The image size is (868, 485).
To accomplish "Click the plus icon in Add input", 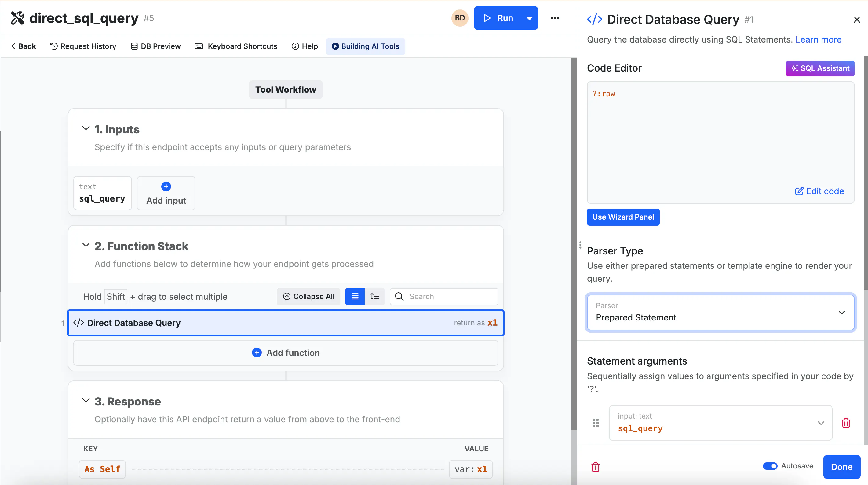I will 166,187.
